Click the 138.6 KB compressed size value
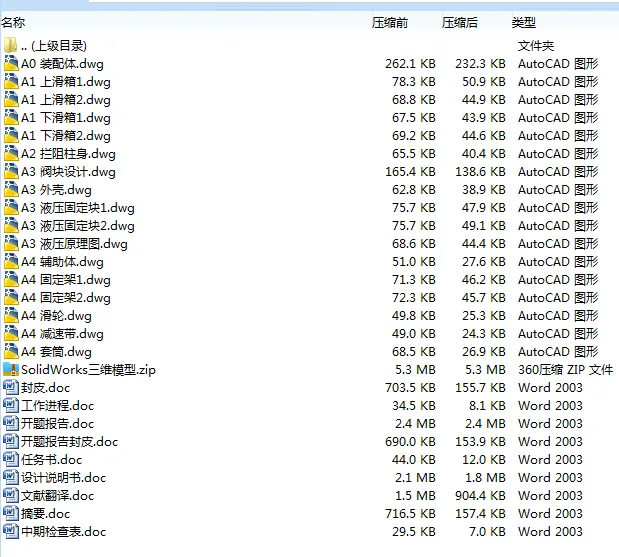 [x=480, y=172]
